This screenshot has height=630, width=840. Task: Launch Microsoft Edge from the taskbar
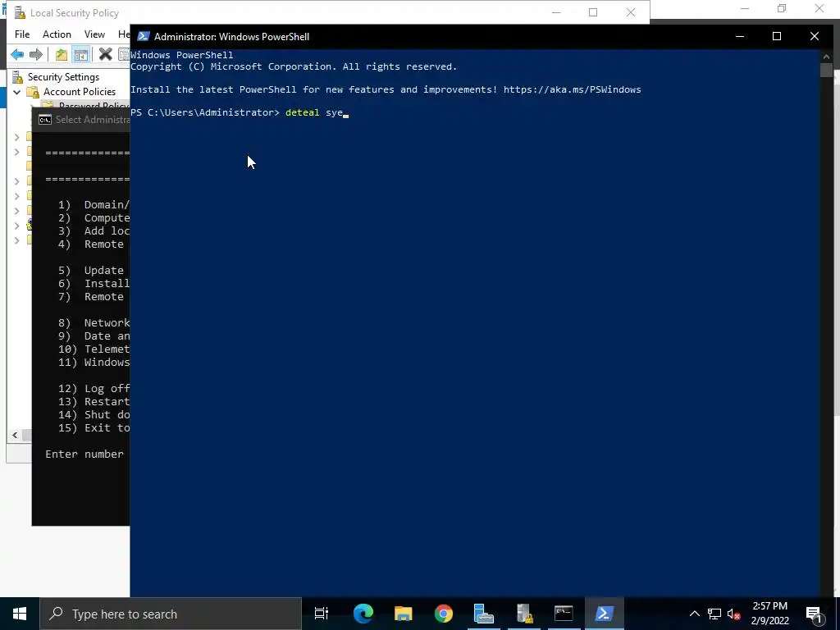(x=363, y=614)
